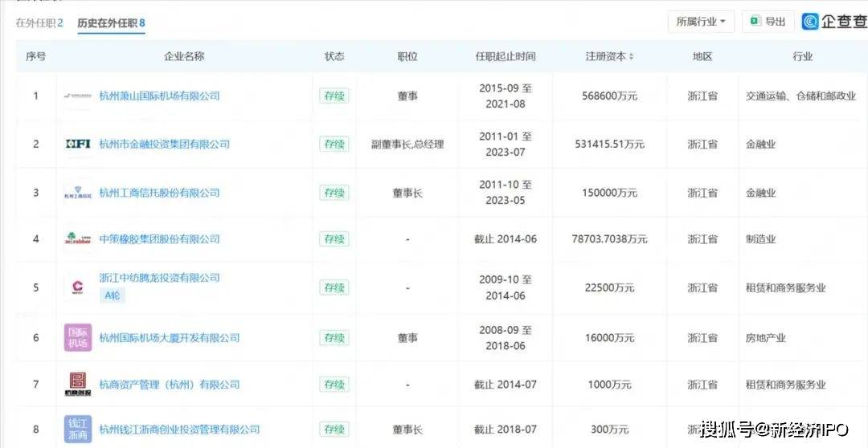
Task: Click the 序号 column header
Action: tap(35, 56)
